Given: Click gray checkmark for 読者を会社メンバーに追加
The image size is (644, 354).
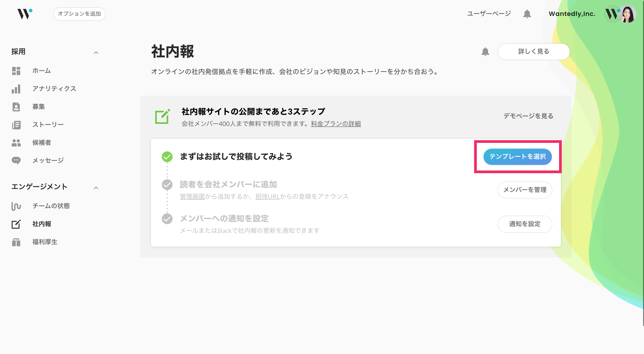Looking at the screenshot, I should click(x=167, y=185).
